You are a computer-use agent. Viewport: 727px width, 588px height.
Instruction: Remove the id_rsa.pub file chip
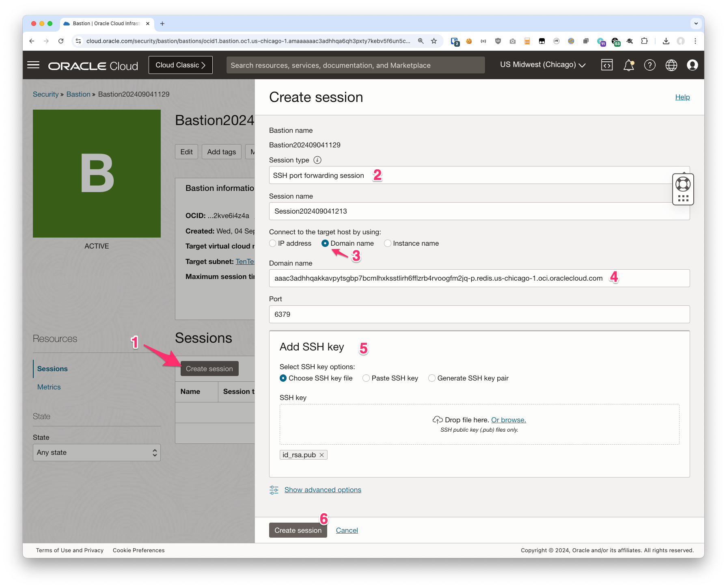click(x=321, y=455)
